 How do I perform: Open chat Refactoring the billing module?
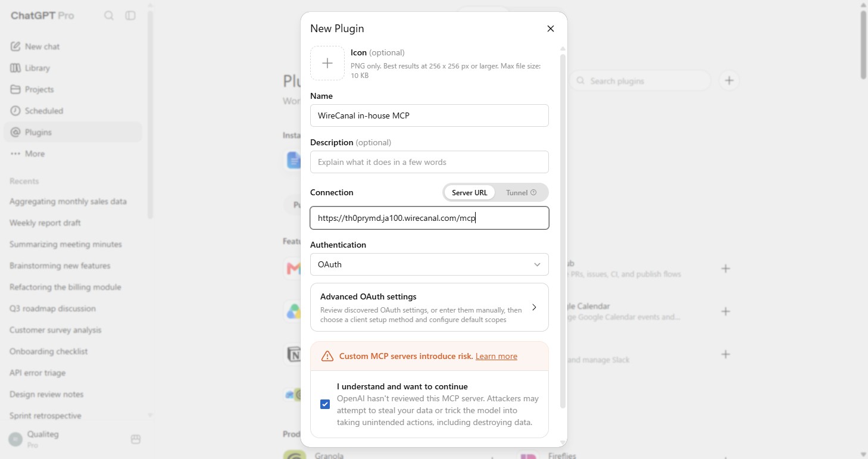tap(65, 287)
